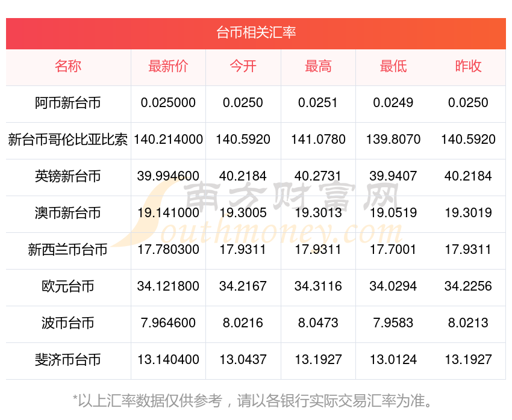This screenshot has height=420, width=512.
Task: Click the 昨收 column header
Action: [x=468, y=66]
